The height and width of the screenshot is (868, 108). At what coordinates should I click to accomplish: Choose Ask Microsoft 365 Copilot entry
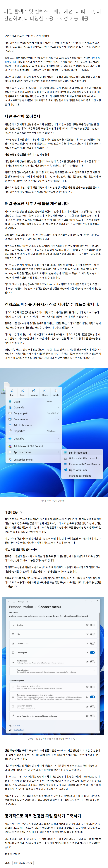pyautogui.click(x=34, y=446)
